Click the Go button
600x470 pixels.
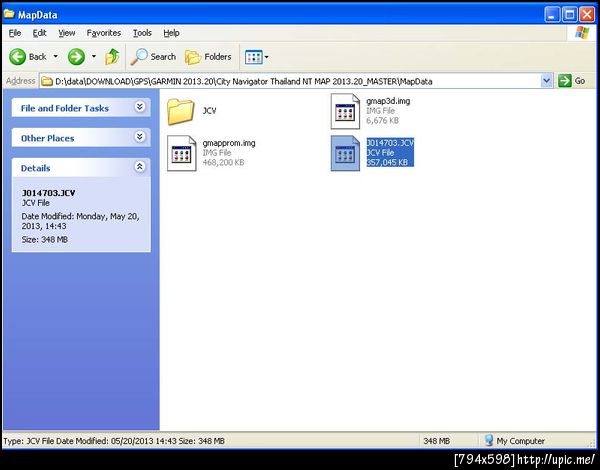[x=571, y=81]
